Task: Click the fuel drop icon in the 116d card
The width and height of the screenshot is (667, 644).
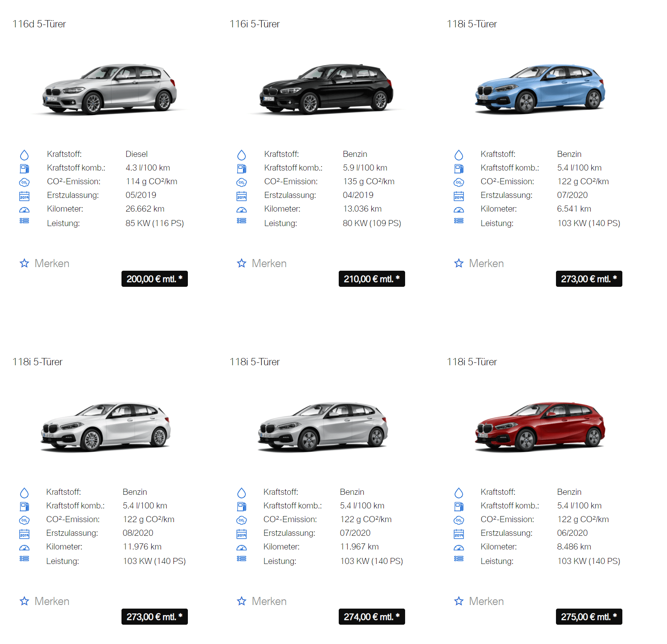Action: pyautogui.click(x=24, y=155)
